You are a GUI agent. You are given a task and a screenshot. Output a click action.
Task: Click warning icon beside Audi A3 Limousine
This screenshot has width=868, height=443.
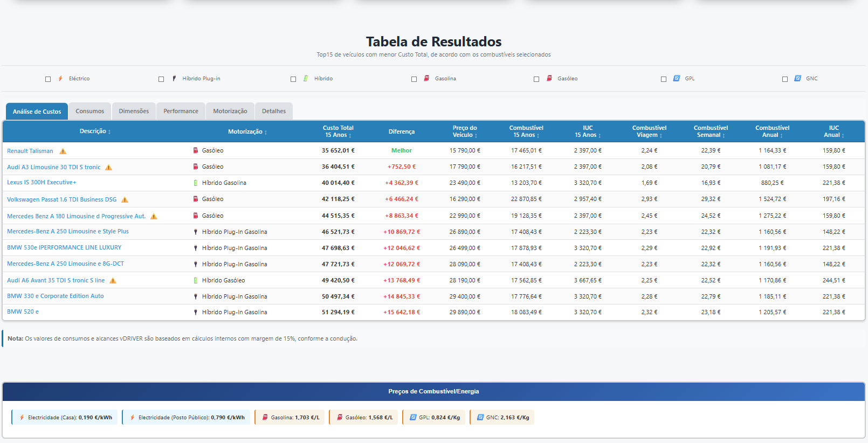108,168
